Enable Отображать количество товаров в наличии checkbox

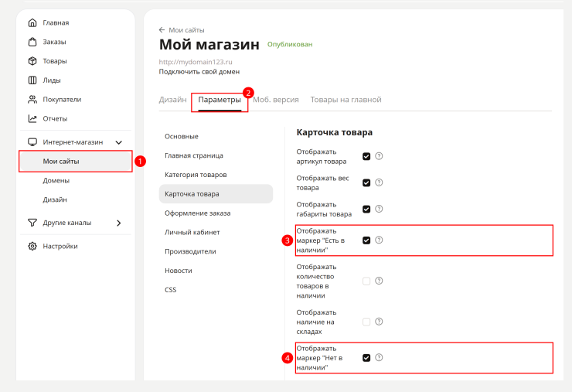(x=366, y=281)
